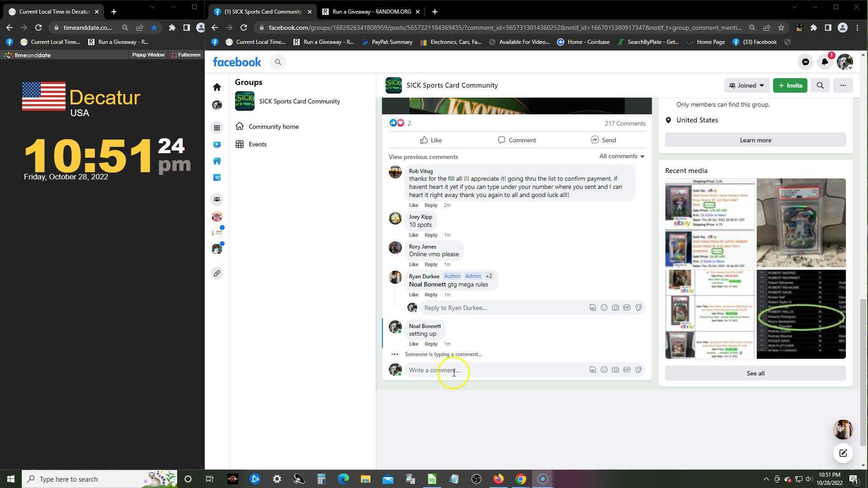Open Facebook Messenger icon
Viewport: 868px width, 488px height.
click(805, 62)
